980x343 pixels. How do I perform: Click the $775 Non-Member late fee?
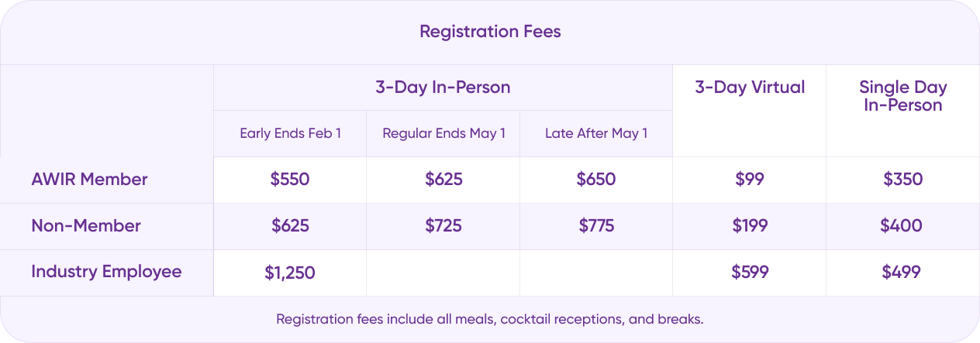596,226
